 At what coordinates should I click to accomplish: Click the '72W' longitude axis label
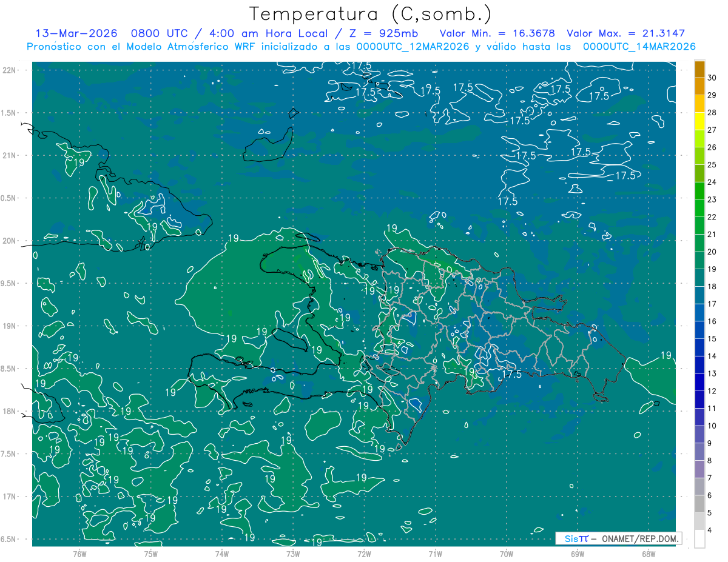point(364,553)
